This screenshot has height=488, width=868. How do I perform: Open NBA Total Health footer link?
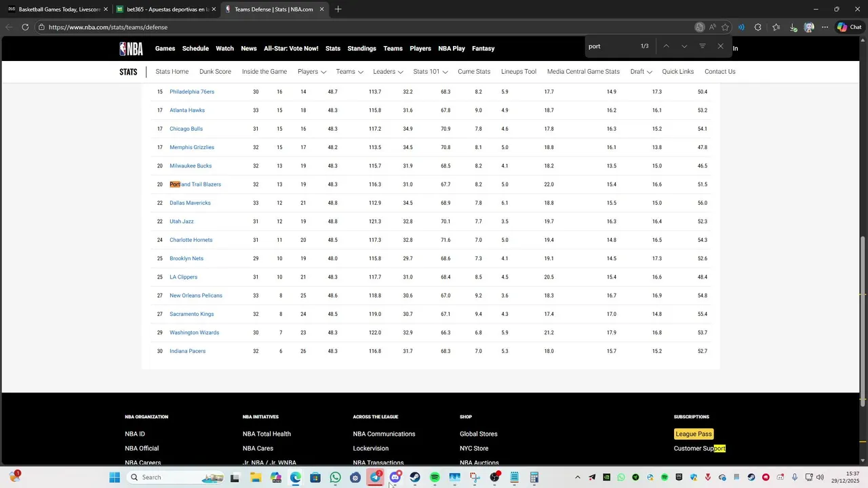[x=267, y=434]
